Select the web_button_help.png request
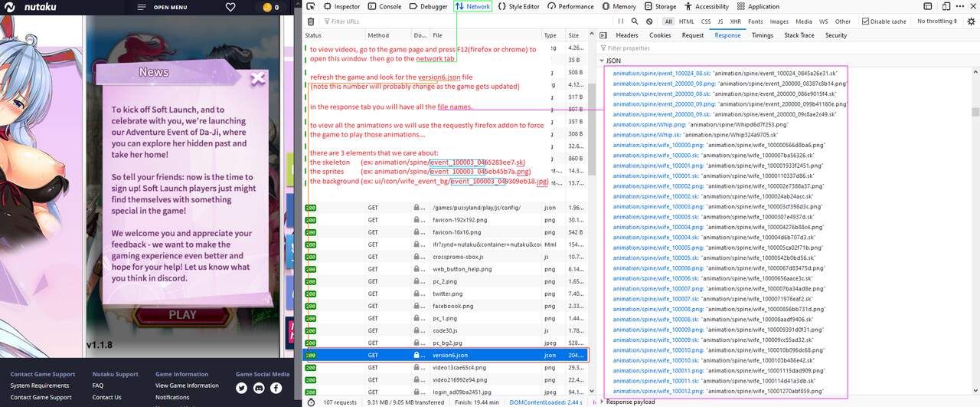The height and width of the screenshot is (407, 980). 445,269
